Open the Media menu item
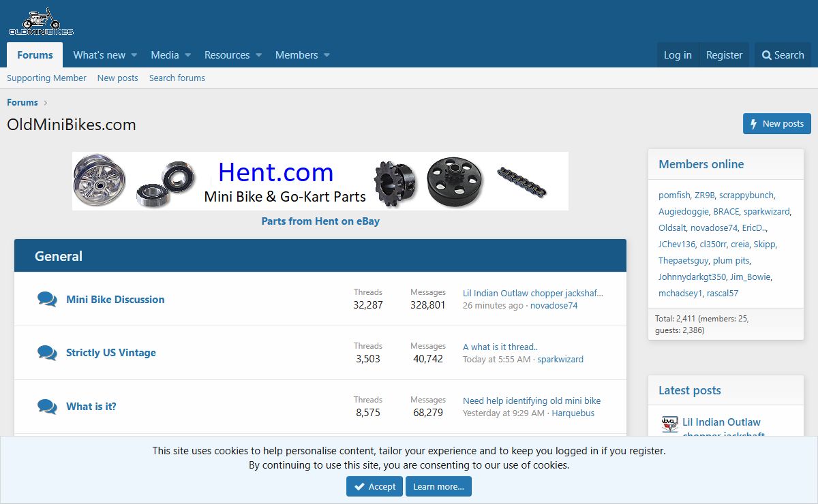 coord(165,55)
